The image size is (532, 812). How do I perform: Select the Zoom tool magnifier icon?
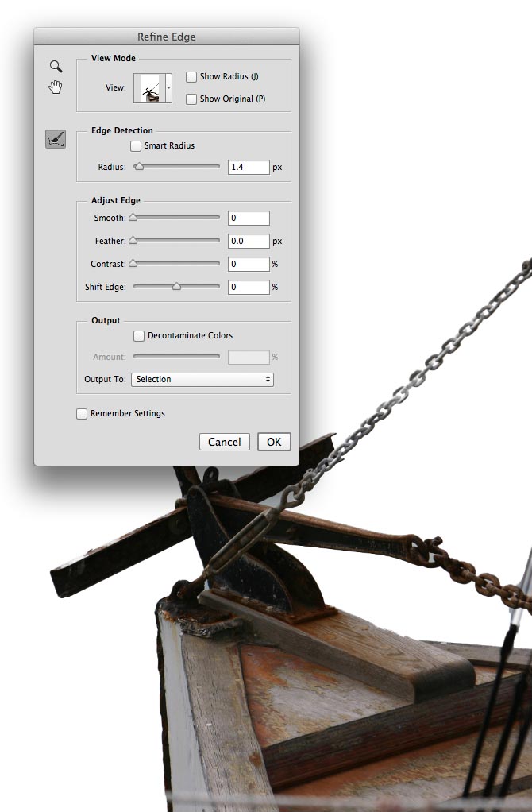tap(56, 66)
